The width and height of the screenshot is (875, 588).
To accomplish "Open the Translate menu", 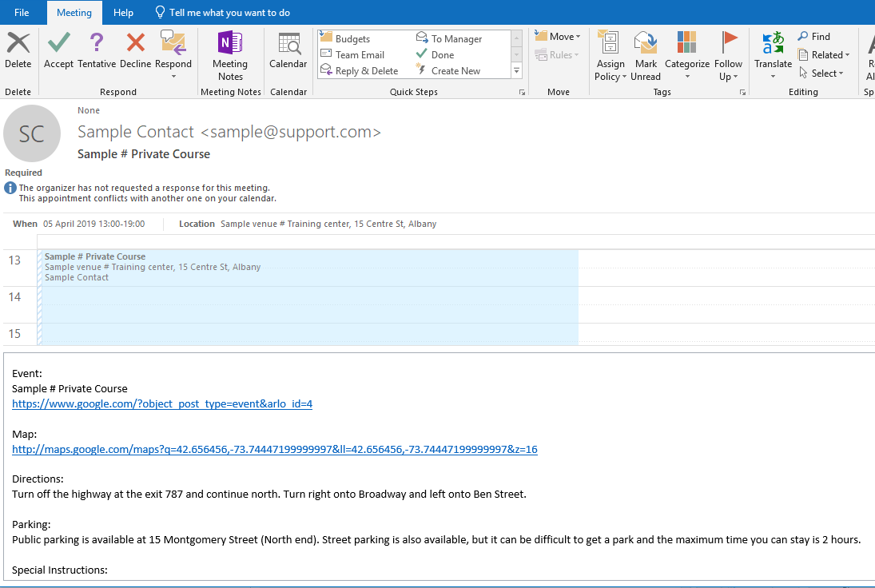I will [773, 54].
